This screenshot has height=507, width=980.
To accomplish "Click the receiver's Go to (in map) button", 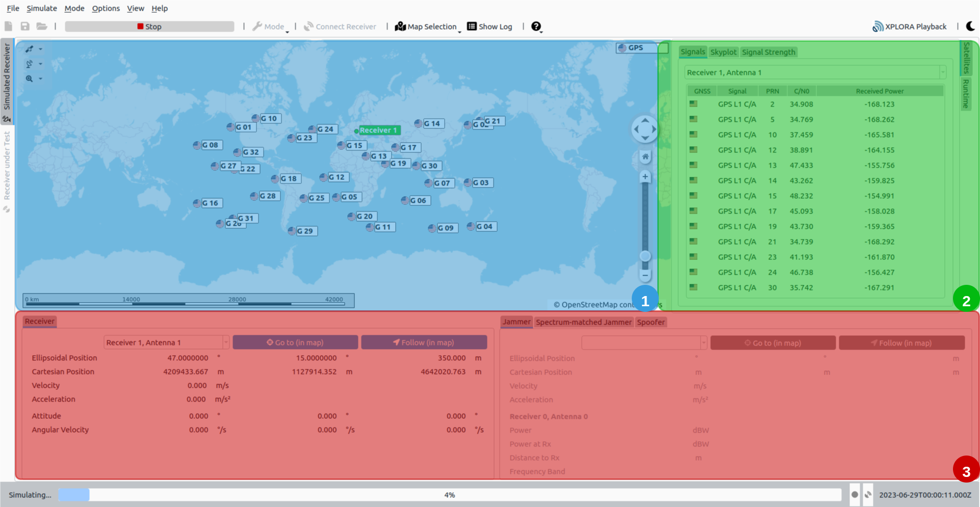I will (295, 342).
